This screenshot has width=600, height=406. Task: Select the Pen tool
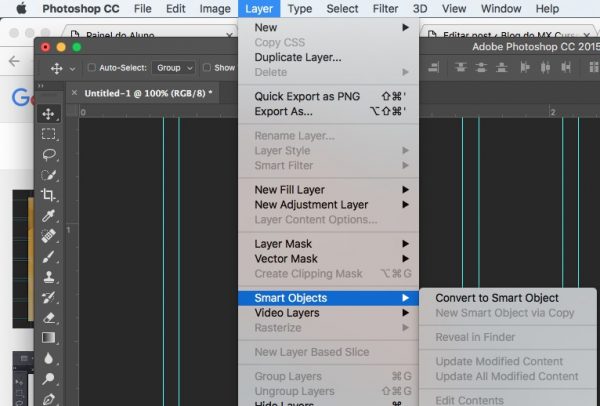(49, 399)
